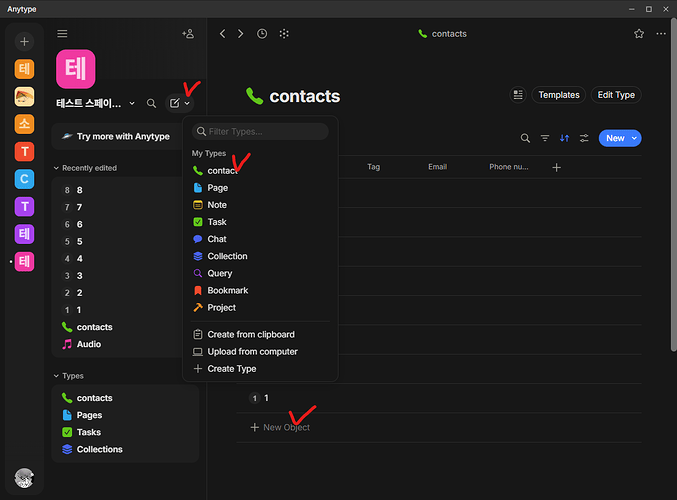Open the graph view icon
Viewport: 677px width, 500px height.
click(284, 34)
